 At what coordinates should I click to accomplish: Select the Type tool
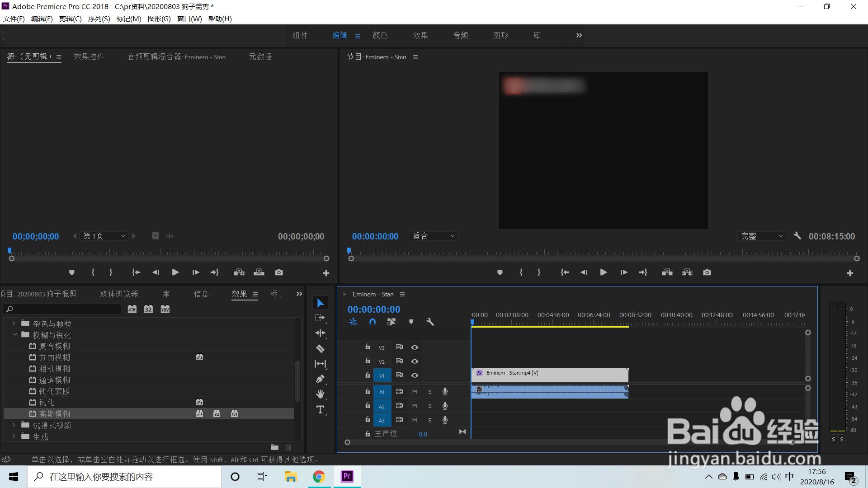[x=321, y=409]
